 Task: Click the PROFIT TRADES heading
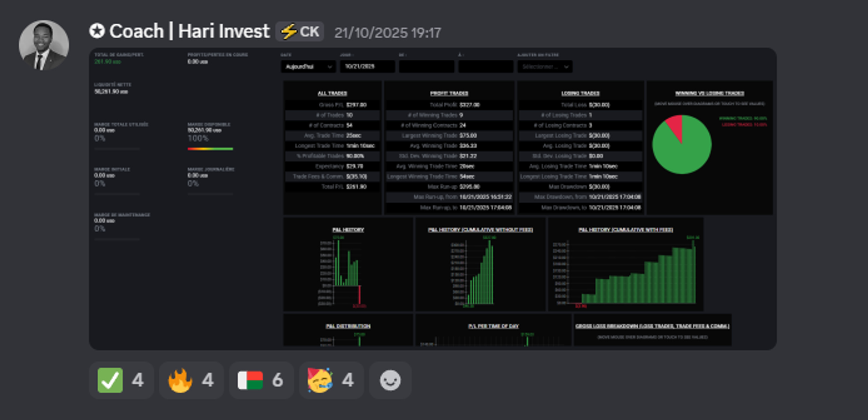[x=449, y=93]
